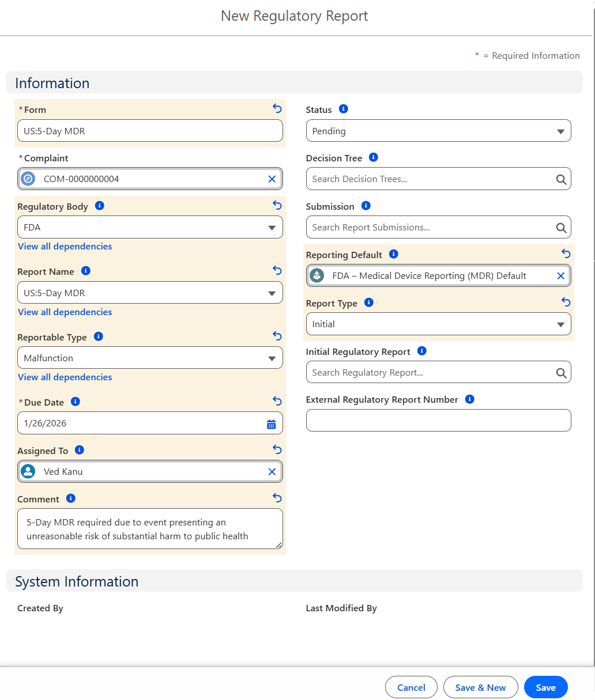This screenshot has width=595, height=700.
Task: Open the Reportable Type Malfunction dropdown
Action: 150,358
